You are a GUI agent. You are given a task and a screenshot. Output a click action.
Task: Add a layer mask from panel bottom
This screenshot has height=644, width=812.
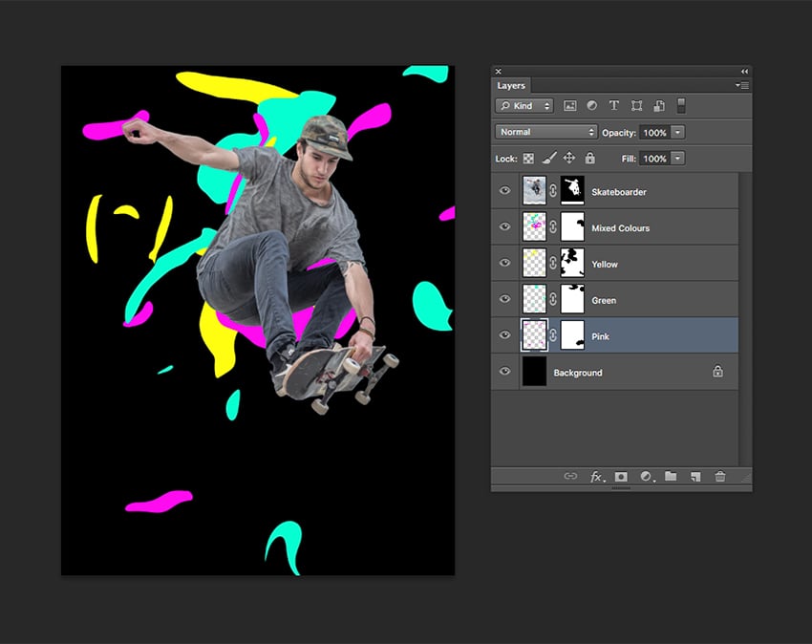coord(621,477)
